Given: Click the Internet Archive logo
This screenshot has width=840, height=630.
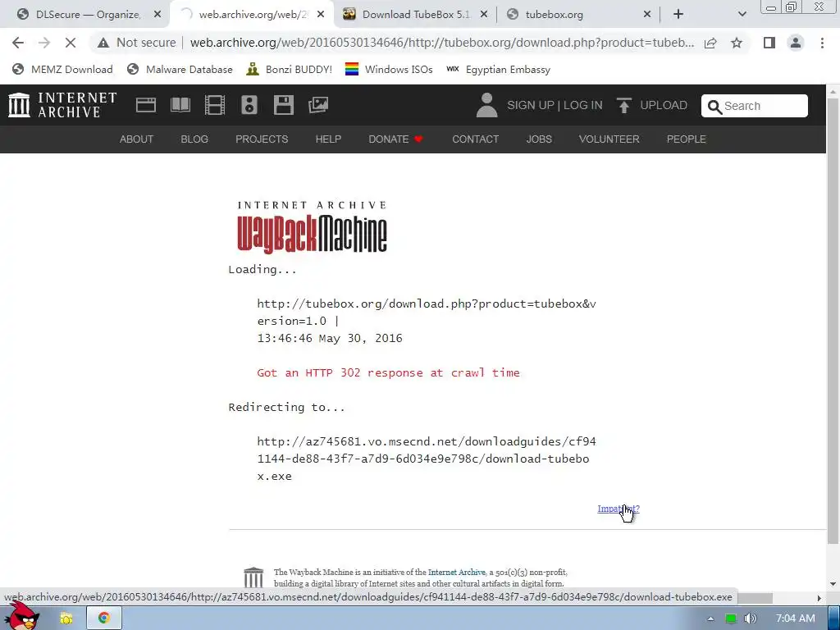Looking at the screenshot, I should coord(62,105).
